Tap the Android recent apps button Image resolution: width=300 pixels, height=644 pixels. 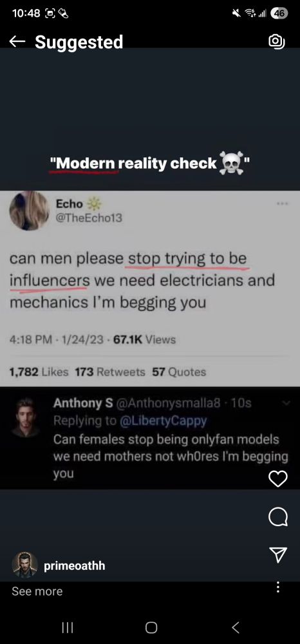(x=68, y=627)
